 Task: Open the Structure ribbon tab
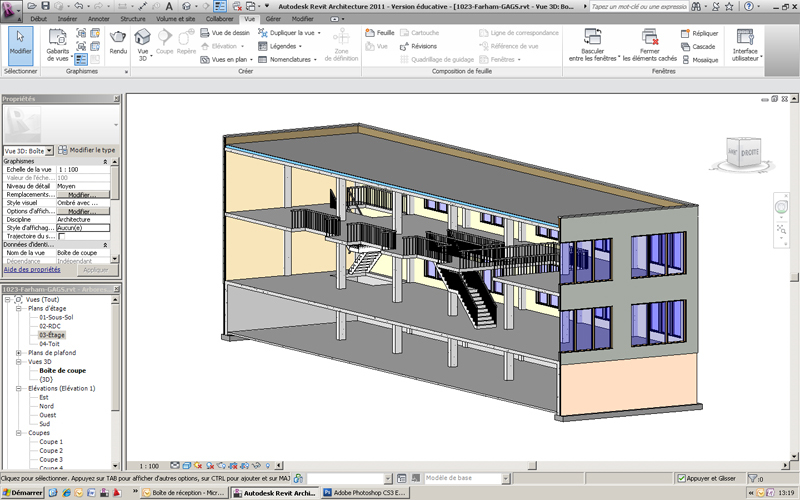[133, 19]
